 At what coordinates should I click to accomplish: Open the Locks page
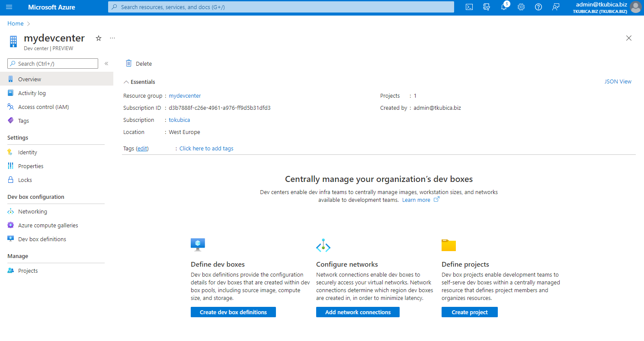[57, 180]
